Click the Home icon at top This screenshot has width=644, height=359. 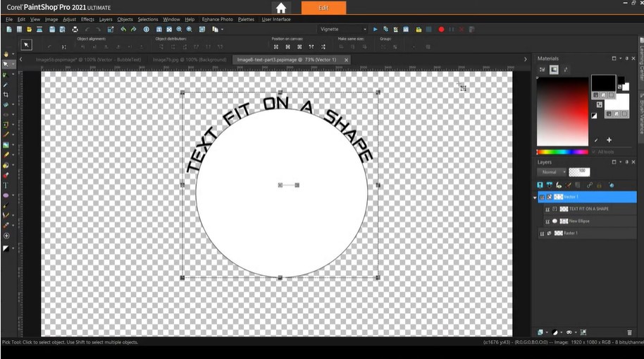point(281,8)
